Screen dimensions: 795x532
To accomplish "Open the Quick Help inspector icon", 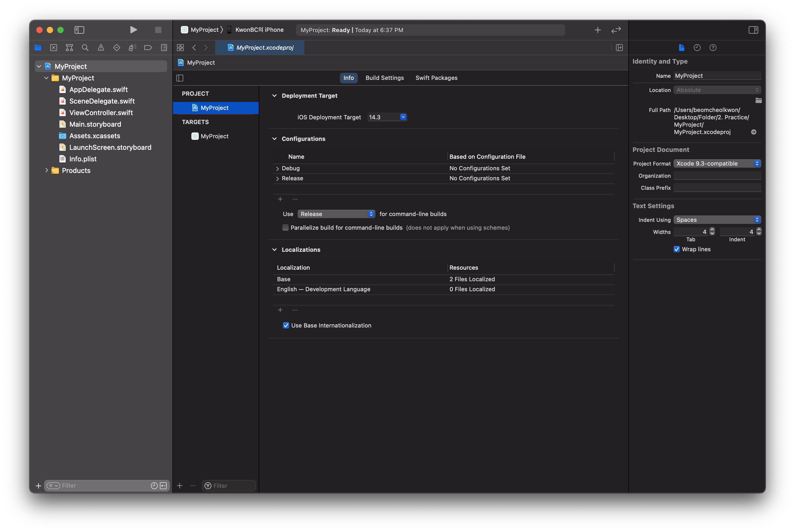I will coord(713,48).
